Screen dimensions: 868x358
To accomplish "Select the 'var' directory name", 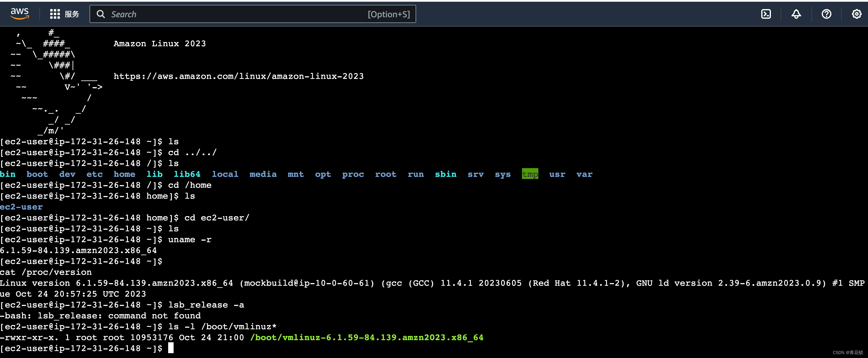I will pyautogui.click(x=585, y=174).
